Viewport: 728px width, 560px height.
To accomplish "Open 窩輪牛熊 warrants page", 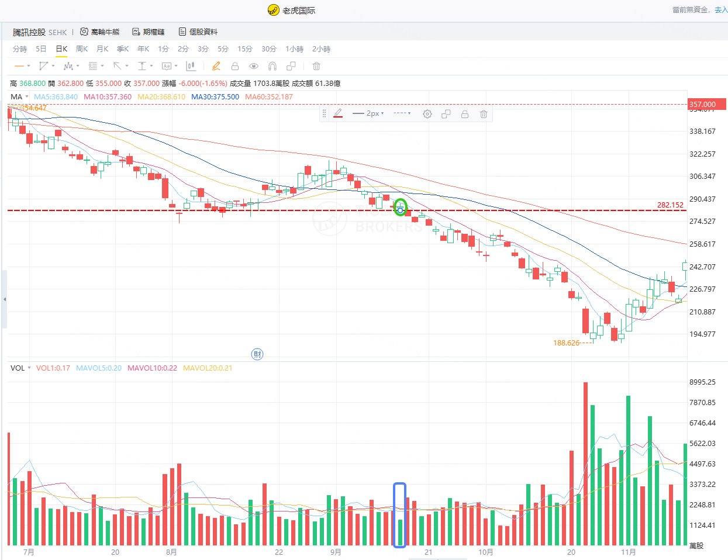I will 100,32.
